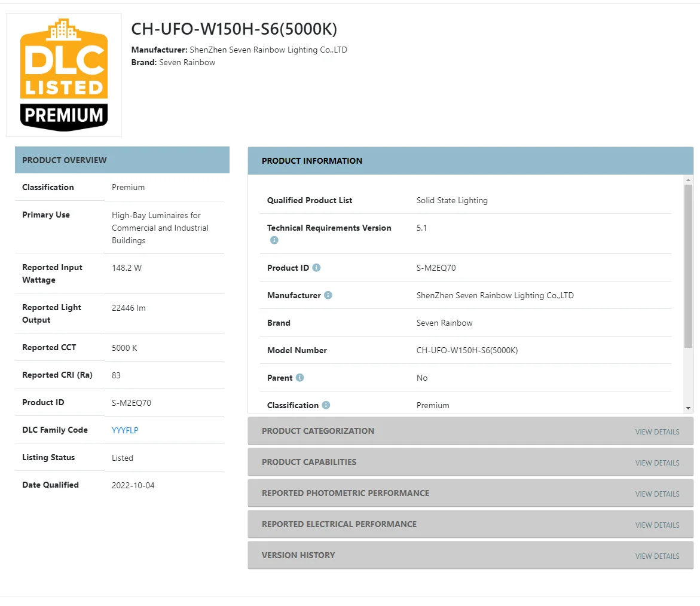Click the Manufacturer line under the page title
Viewport: 700px width, 606px height.
pyautogui.click(x=239, y=50)
